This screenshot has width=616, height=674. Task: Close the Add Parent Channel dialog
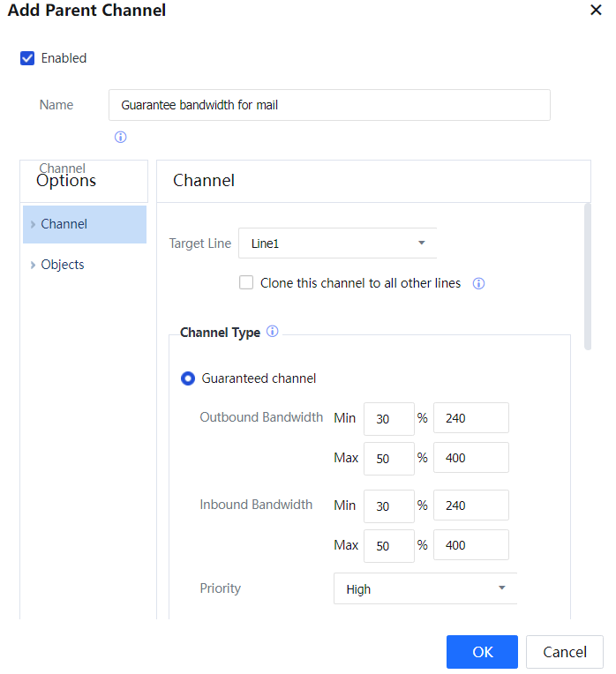(596, 11)
